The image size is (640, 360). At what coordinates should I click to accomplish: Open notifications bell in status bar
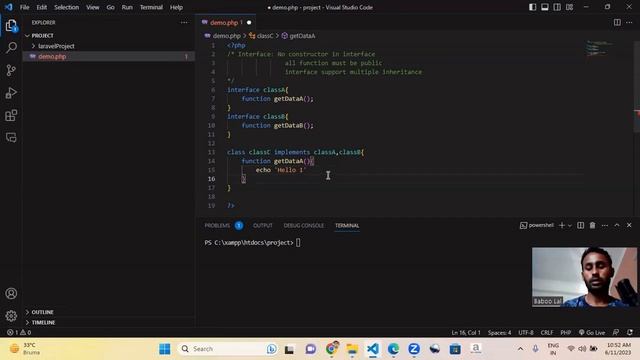click(x=630, y=332)
